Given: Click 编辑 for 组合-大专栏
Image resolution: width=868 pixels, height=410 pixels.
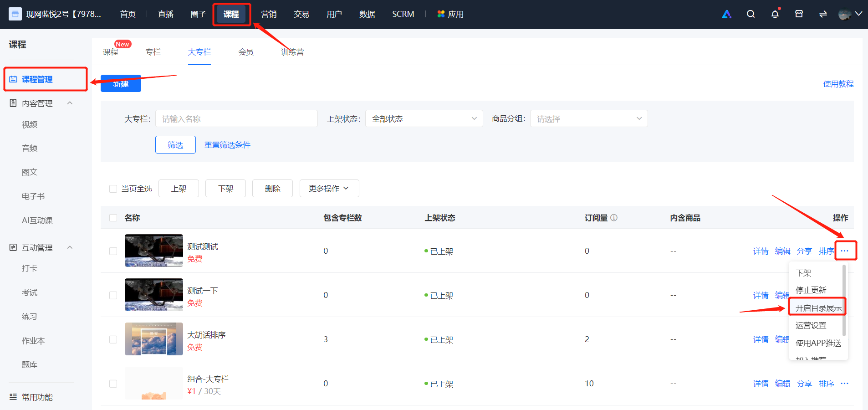Looking at the screenshot, I should point(782,384).
